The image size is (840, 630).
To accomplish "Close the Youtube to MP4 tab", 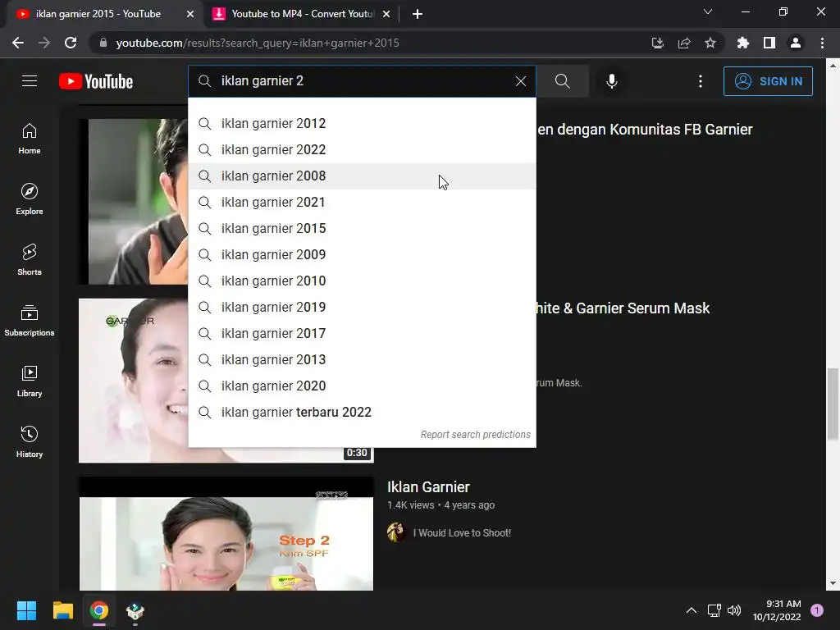I will 386,14.
